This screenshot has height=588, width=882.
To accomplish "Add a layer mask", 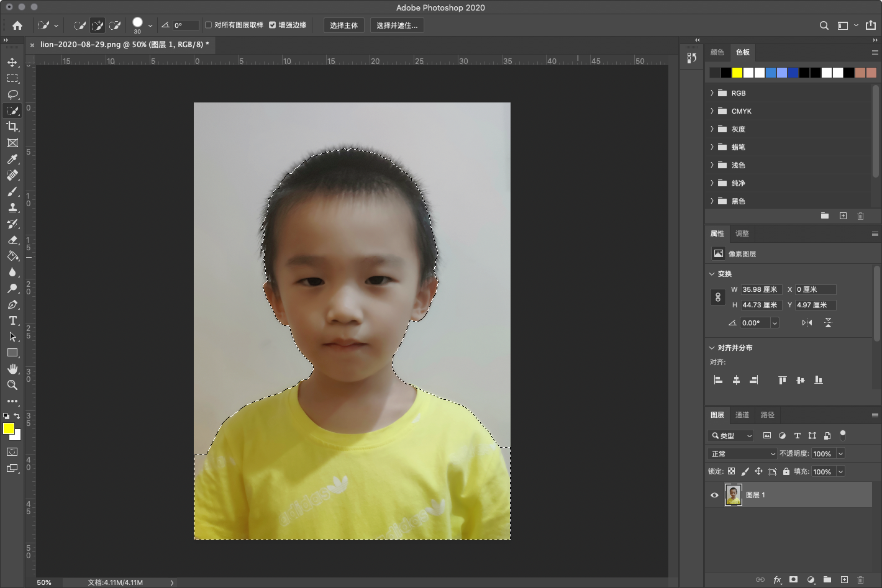I will [x=793, y=579].
